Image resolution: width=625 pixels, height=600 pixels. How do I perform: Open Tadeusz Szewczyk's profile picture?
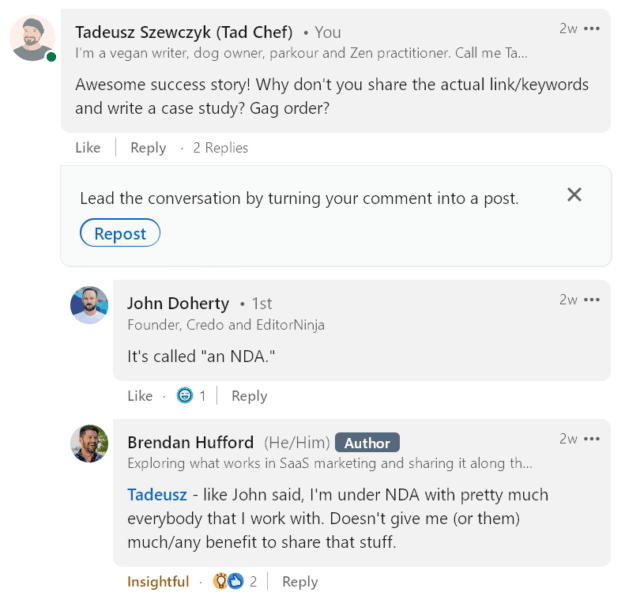coord(32,38)
